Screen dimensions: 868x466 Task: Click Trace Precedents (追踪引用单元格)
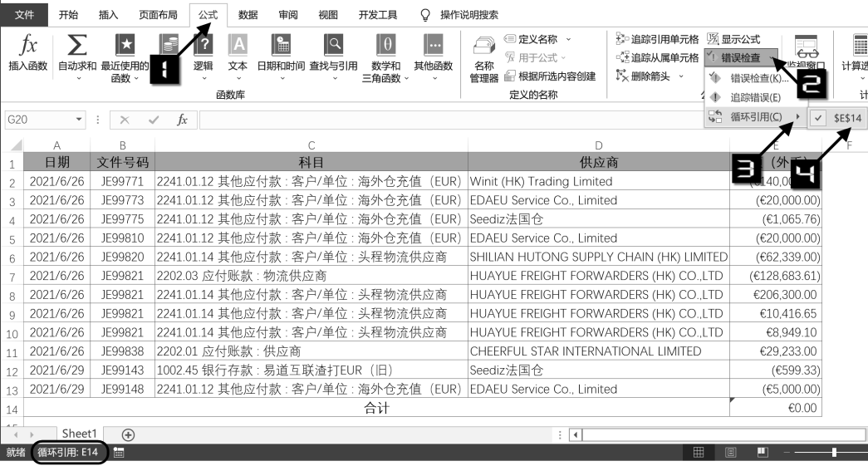point(657,39)
